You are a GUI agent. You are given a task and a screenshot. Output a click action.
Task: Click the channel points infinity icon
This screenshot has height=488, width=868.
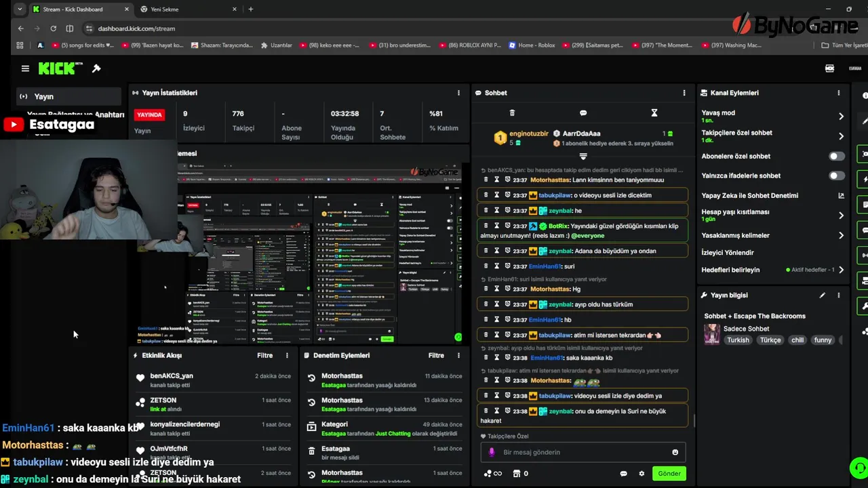tap(493, 473)
